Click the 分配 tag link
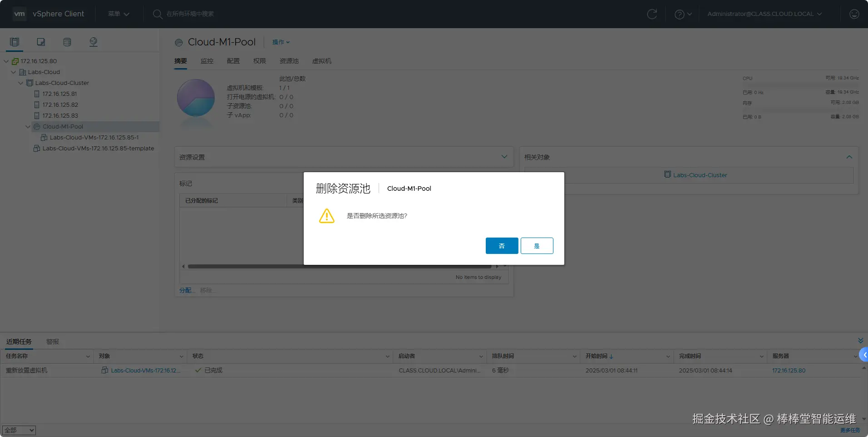 click(x=187, y=290)
